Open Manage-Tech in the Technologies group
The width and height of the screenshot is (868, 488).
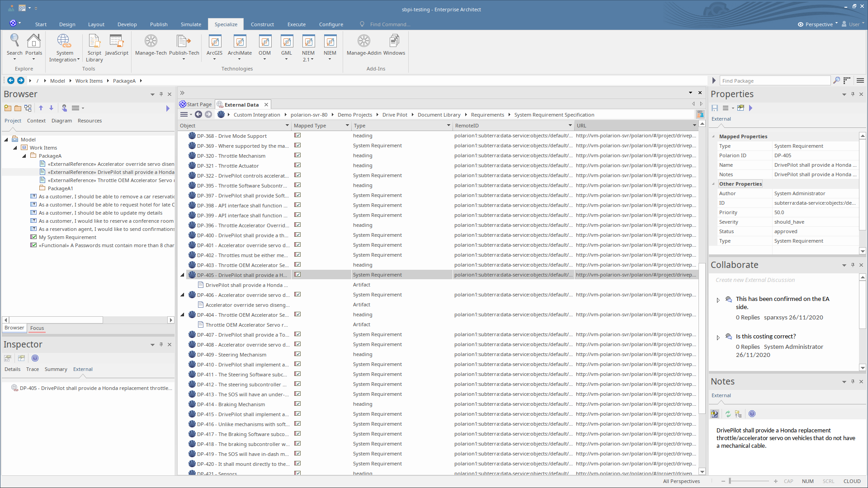[x=151, y=45]
